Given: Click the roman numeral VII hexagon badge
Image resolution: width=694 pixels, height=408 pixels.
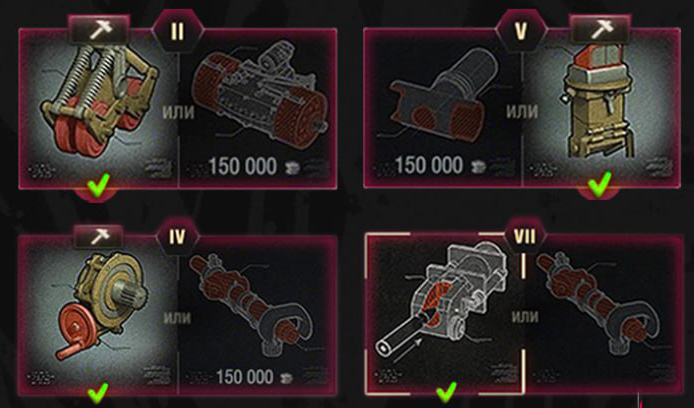Looking at the screenshot, I should (x=525, y=237).
